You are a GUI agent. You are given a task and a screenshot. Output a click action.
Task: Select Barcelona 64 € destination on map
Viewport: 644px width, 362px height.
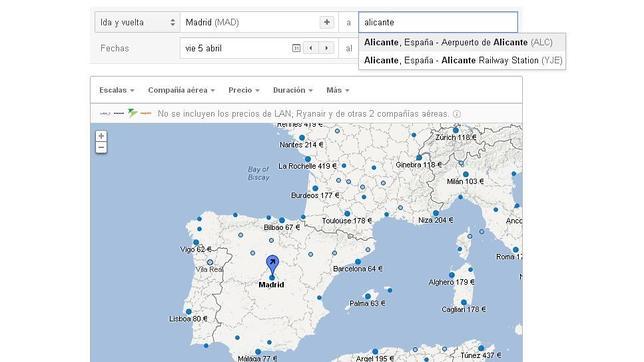click(357, 269)
